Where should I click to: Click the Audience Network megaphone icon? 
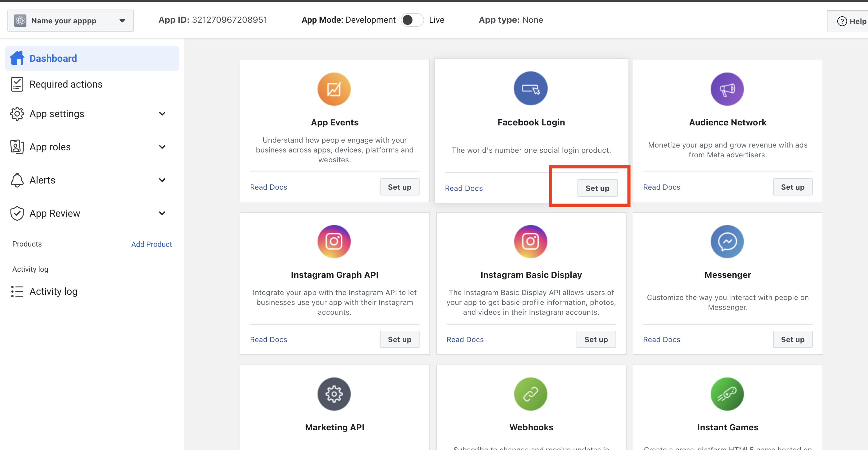click(727, 89)
